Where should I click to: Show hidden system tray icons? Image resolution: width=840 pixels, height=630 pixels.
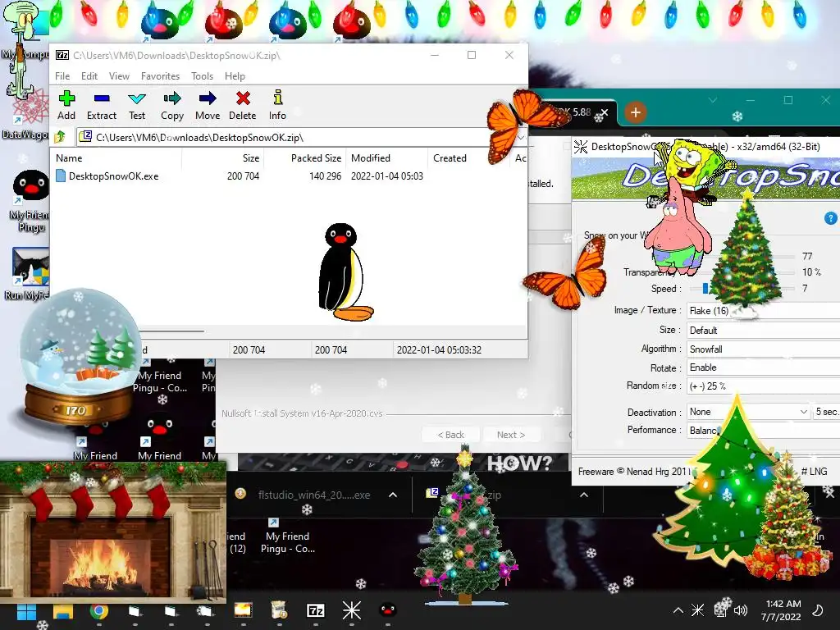(678, 610)
